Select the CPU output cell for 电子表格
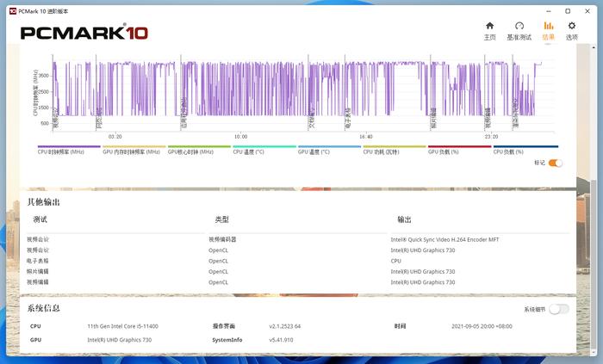The image size is (603, 364). pyautogui.click(x=395, y=261)
